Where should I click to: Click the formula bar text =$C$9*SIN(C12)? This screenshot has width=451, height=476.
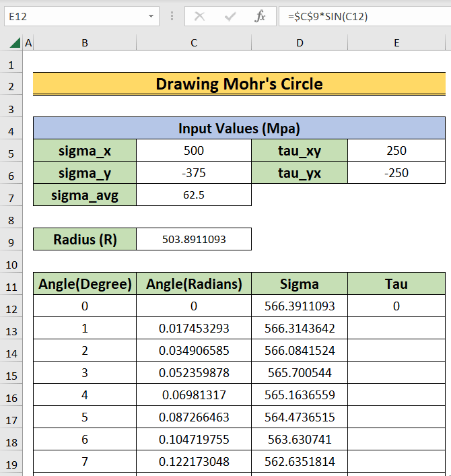coord(328,16)
